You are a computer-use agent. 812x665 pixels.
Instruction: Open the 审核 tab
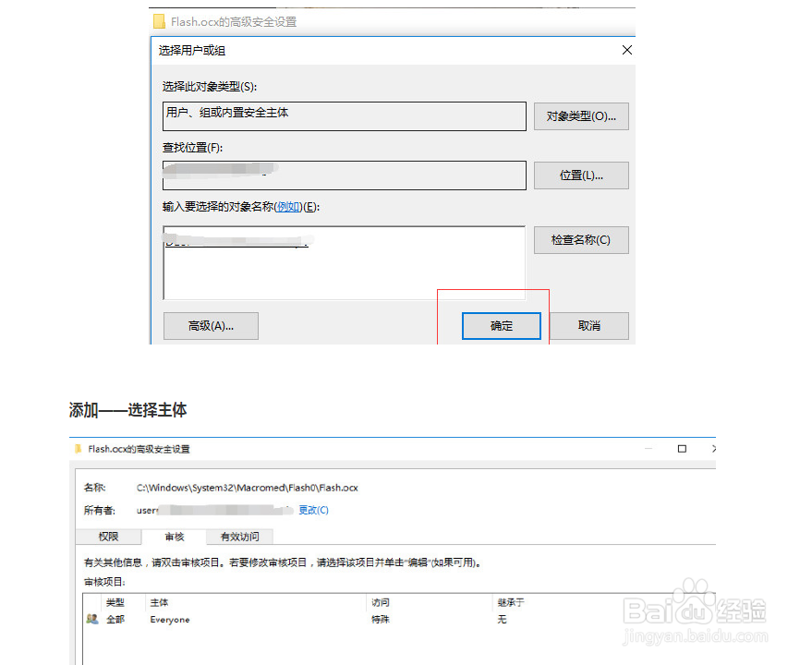174,537
